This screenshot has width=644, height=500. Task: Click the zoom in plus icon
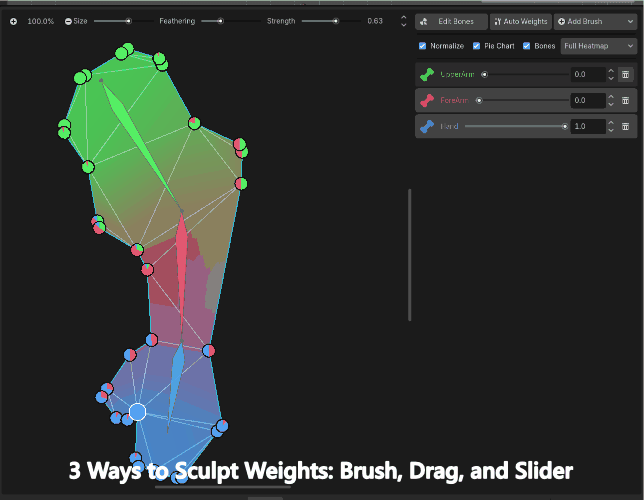[14, 21]
